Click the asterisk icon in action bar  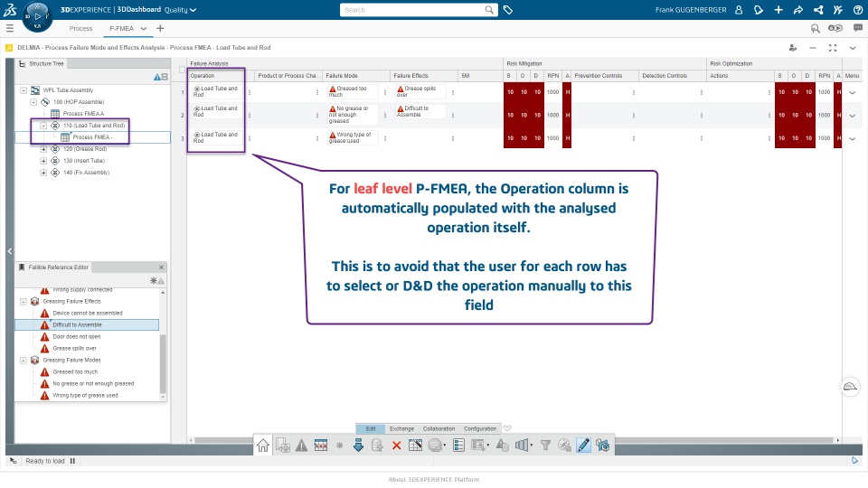click(x=339, y=446)
